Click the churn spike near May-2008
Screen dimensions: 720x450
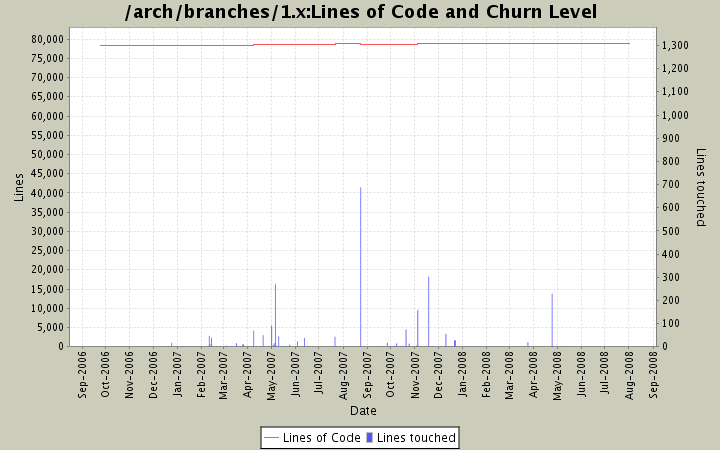click(x=552, y=320)
